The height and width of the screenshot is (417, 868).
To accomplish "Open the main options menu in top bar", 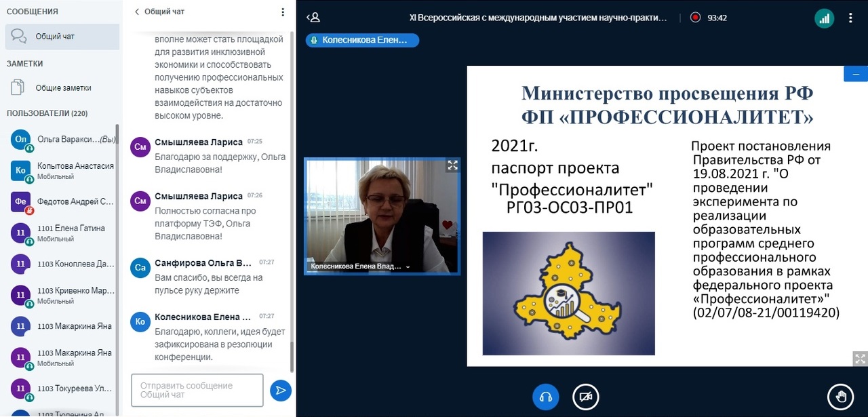I will tap(850, 18).
